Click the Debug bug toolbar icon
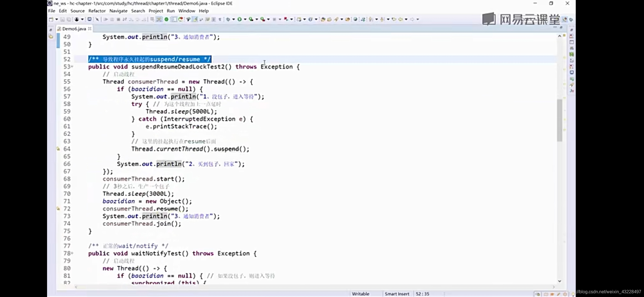 (228, 19)
